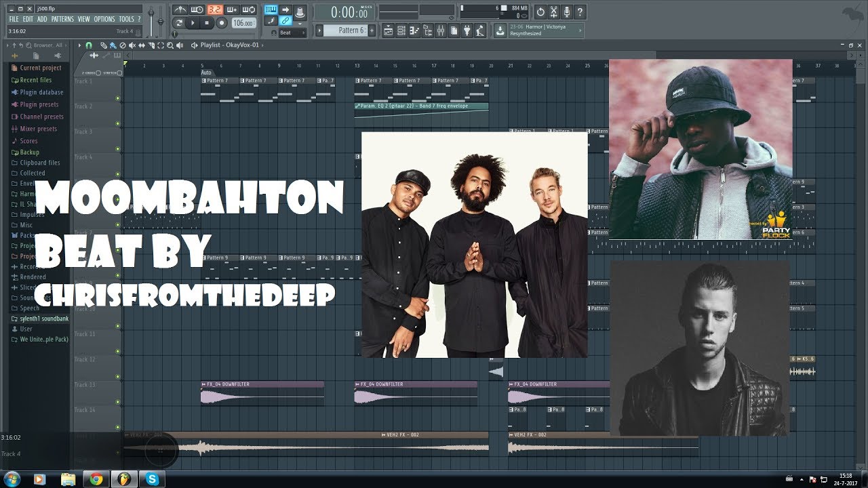Select the Mute tool in playlist toolbar

[x=132, y=45]
